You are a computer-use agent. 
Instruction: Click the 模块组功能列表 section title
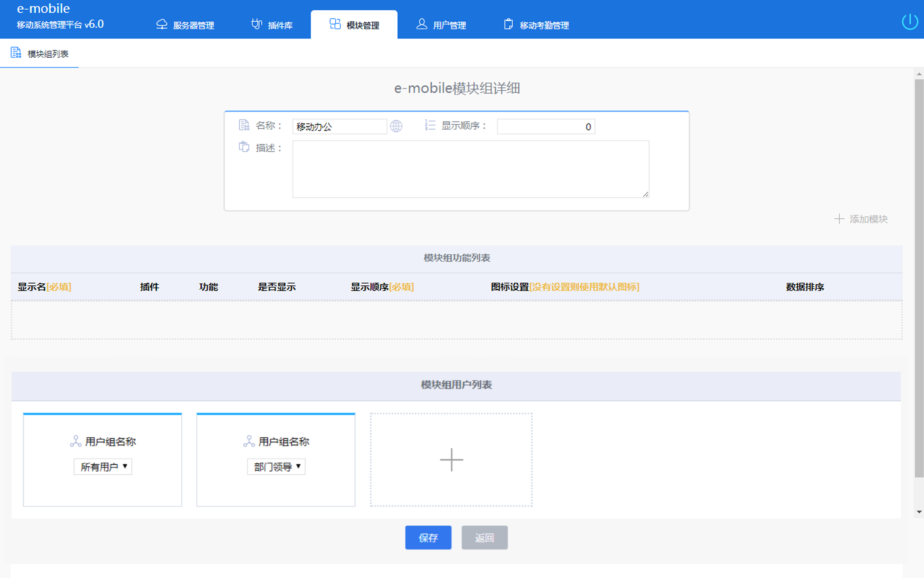[457, 258]
